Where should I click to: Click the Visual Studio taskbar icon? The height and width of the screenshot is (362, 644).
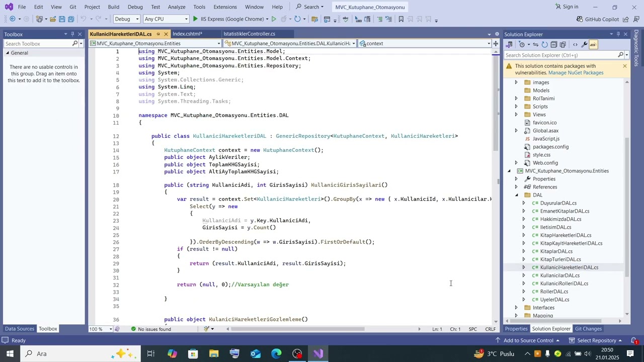pyautogui.click(x=318, y=353)
